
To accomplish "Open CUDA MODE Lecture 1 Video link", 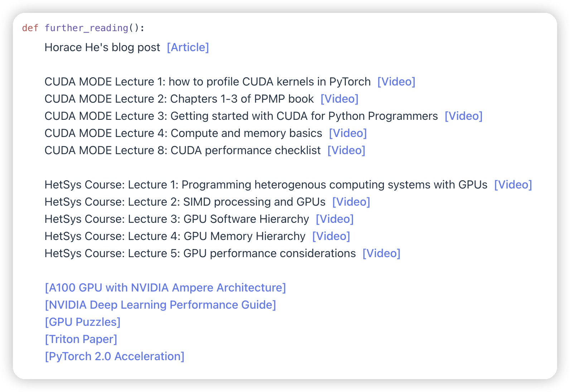I will [396, 82].
